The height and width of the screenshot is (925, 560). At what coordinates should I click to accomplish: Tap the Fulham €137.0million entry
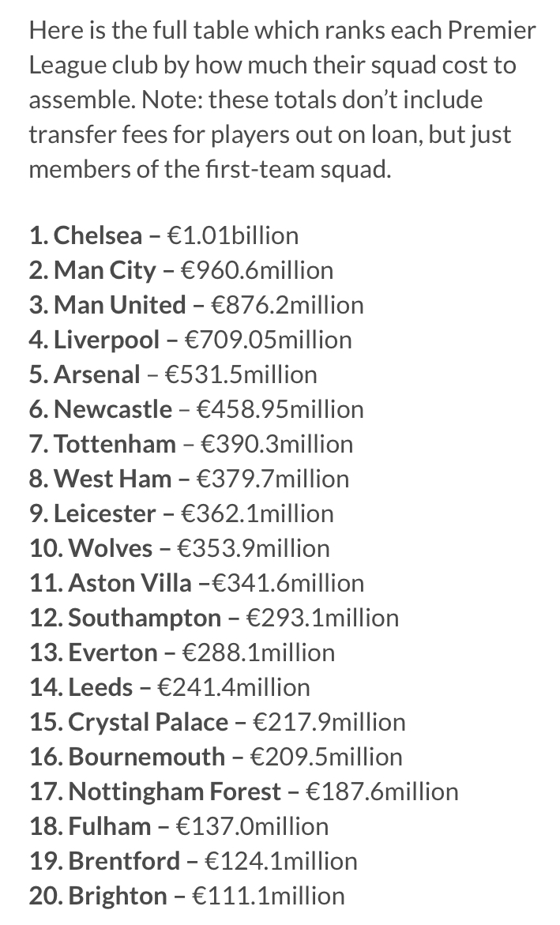(x=179, y=826)
